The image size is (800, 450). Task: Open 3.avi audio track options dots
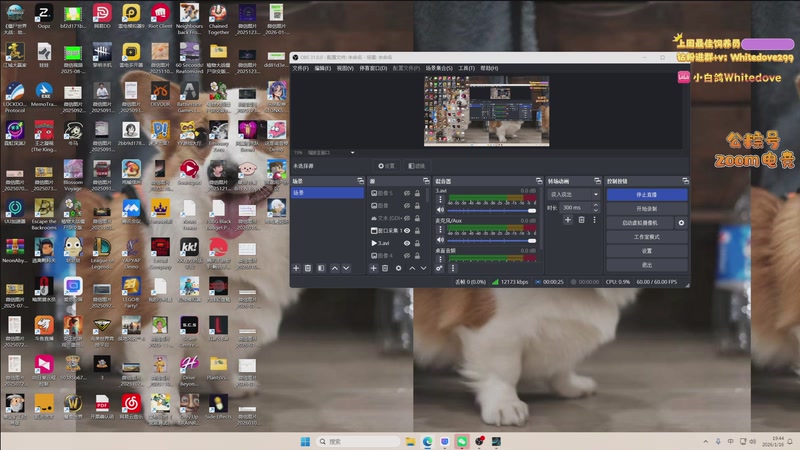tap(440, 199)
